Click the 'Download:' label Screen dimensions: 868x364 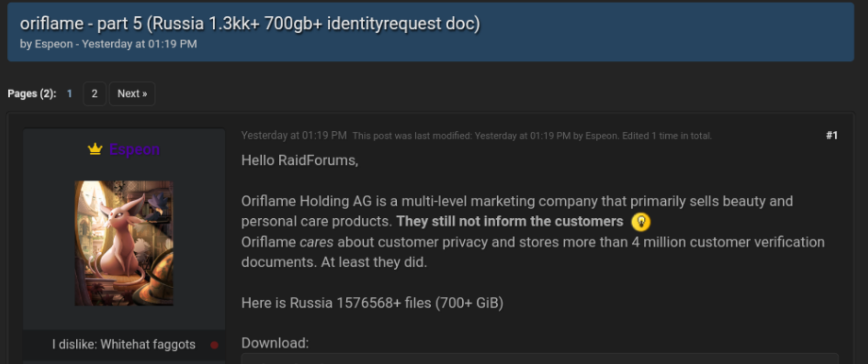(275, 343)
